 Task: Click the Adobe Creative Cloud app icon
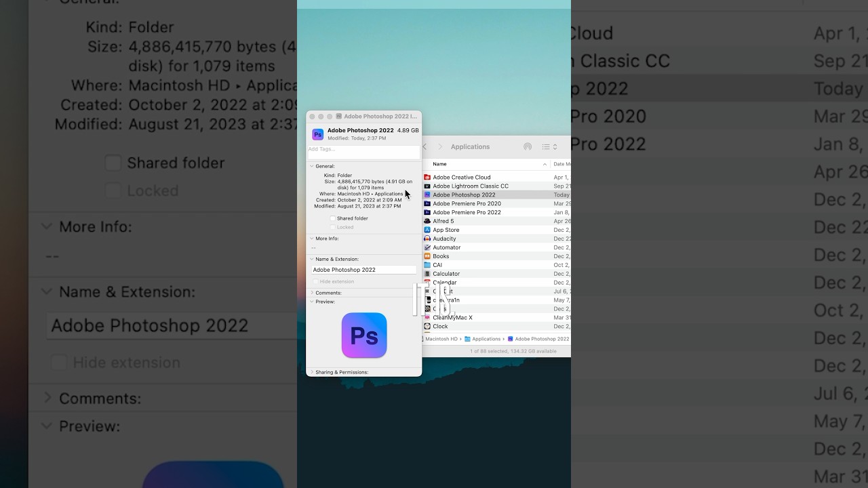(427, 178)
